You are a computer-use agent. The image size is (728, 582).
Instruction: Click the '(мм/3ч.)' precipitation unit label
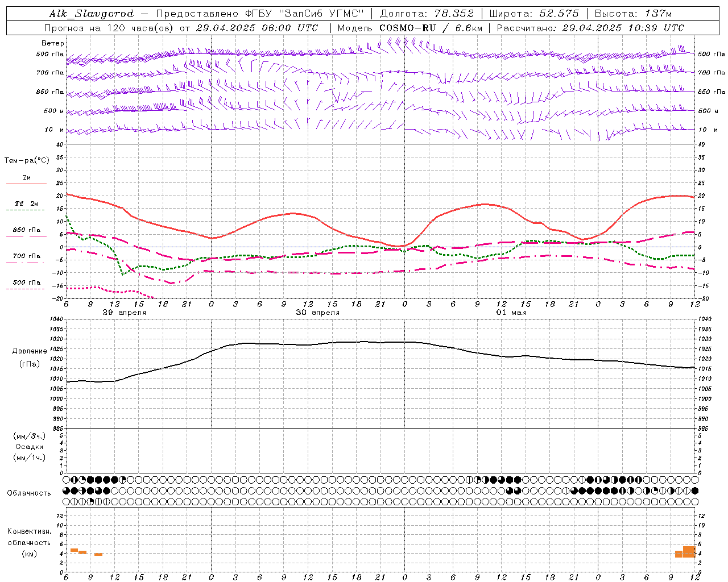pos(29,436)
